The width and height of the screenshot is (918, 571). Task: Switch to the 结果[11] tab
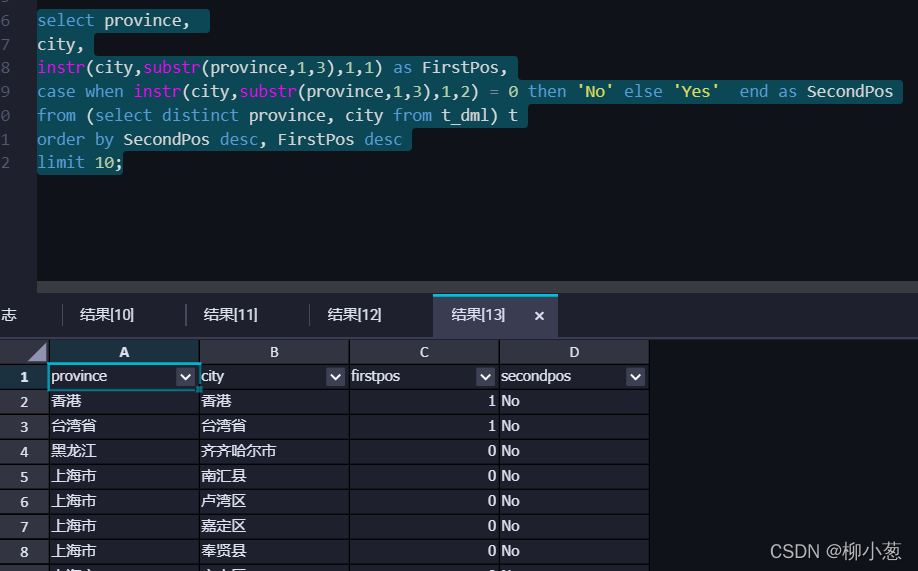[x=231, y=315]
